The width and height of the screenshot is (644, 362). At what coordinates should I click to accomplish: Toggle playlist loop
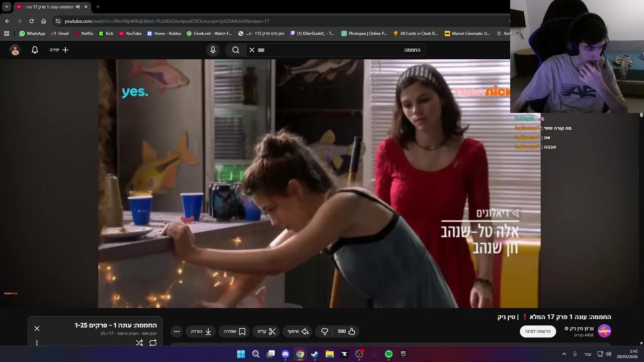(153, 342)
